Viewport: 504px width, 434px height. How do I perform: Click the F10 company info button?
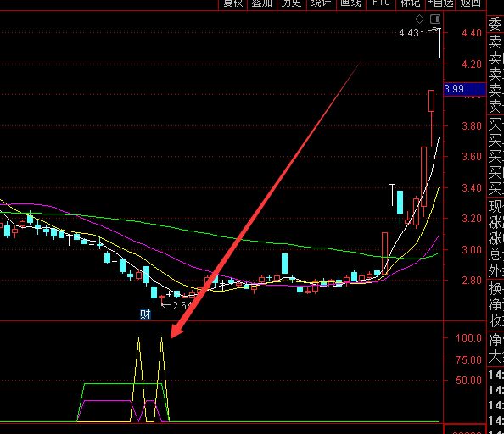point(381,3)
